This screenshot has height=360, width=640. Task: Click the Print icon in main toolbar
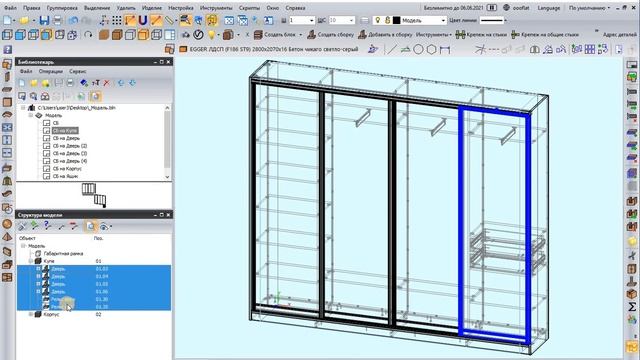(58, 20)
